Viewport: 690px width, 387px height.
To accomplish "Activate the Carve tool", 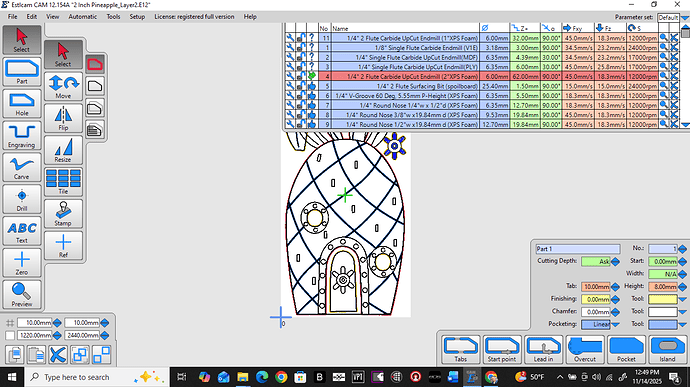I will click(x=22, y=167).
